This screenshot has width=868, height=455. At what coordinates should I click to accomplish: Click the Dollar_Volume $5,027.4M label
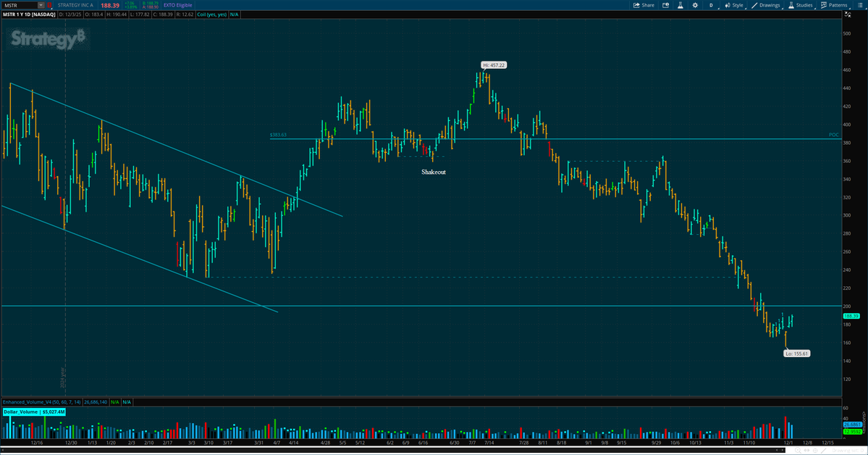pos(34,412)
